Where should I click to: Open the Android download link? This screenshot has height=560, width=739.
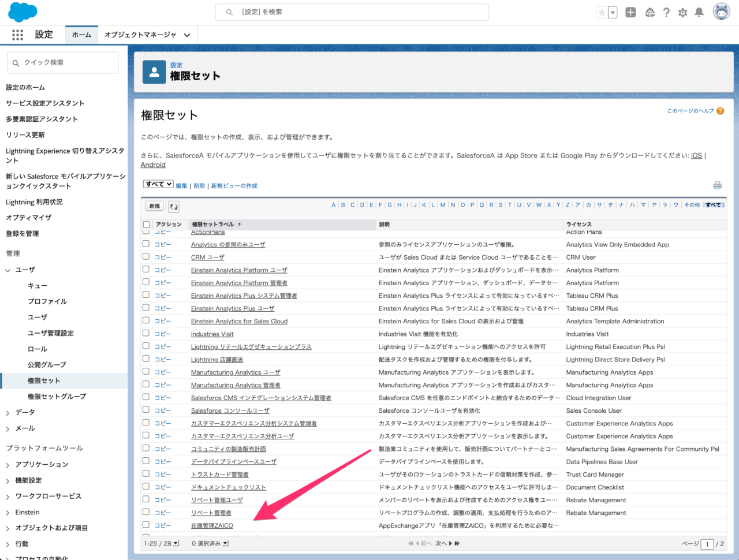pos(153,165)
